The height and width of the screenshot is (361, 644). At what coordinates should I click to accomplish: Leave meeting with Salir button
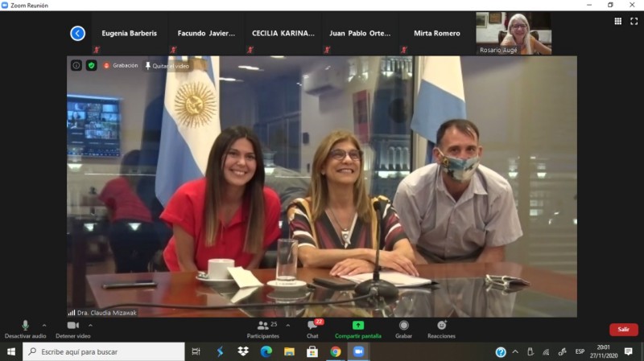click(623, 330)
